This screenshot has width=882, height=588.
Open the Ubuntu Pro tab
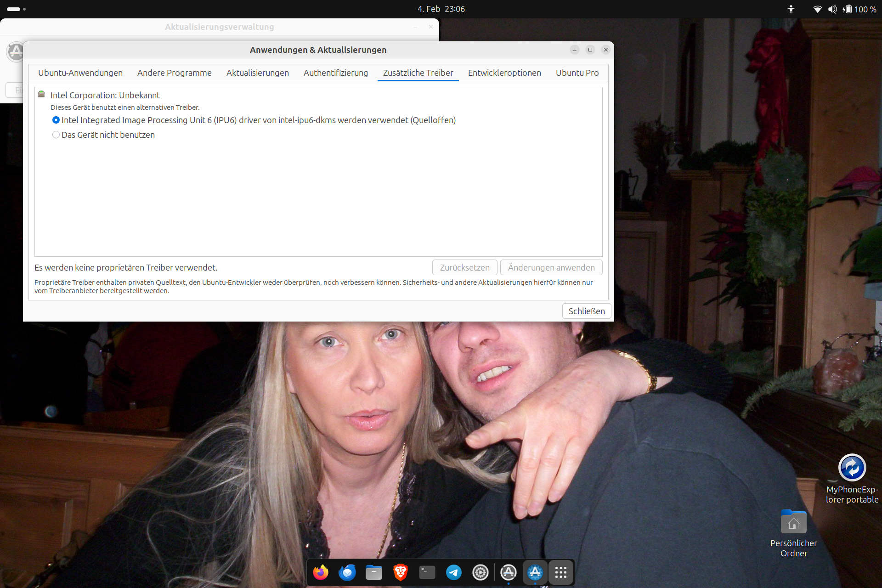pos(577,73)
